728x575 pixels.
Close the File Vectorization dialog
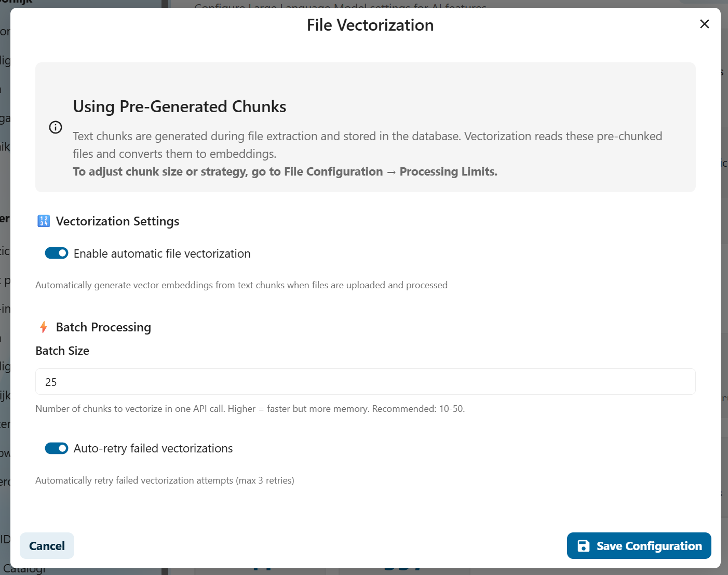(704, 24)
